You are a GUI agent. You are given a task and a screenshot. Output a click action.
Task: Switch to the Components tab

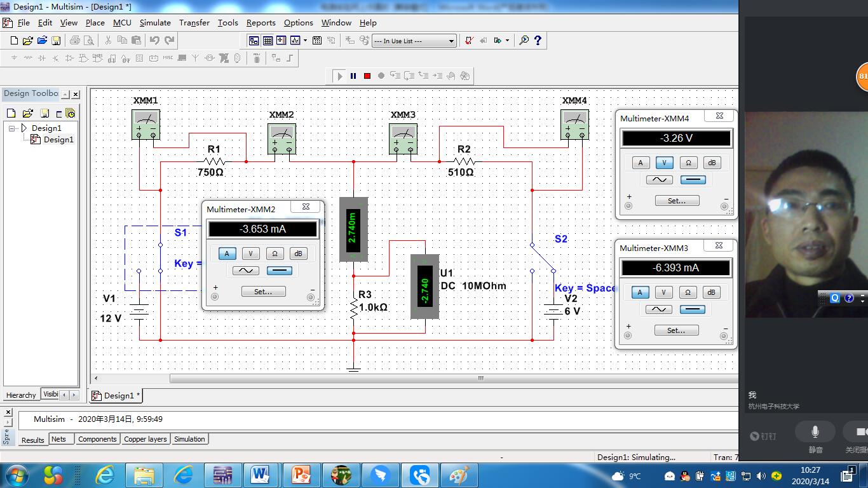97,439
